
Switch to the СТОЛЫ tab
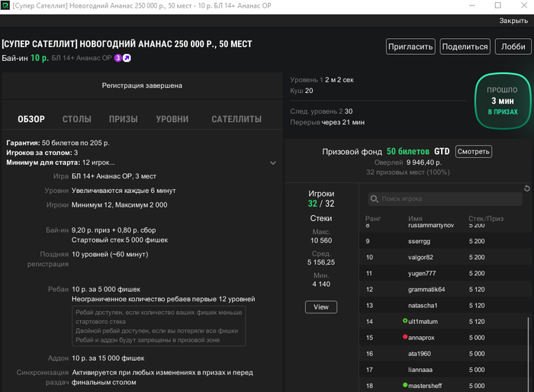pyautogui.click(x=76, y=119)
